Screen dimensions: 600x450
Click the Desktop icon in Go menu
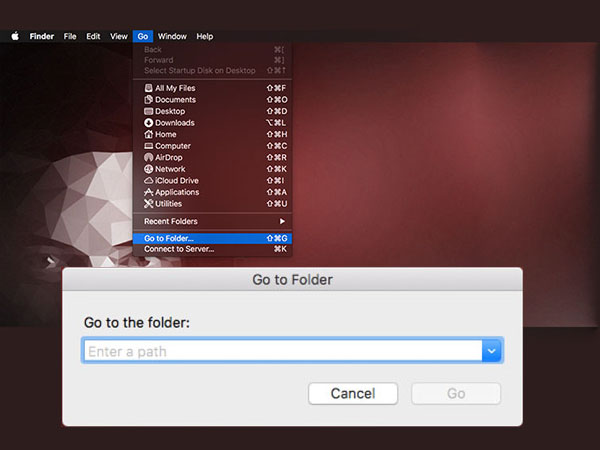[148, 111]
